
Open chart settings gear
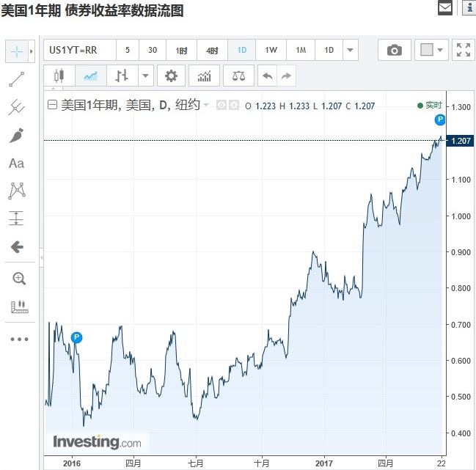point(171,76)
